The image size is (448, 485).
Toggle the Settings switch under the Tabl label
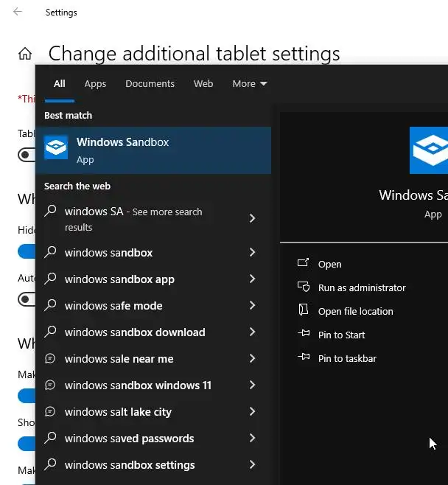click(27, 155)
